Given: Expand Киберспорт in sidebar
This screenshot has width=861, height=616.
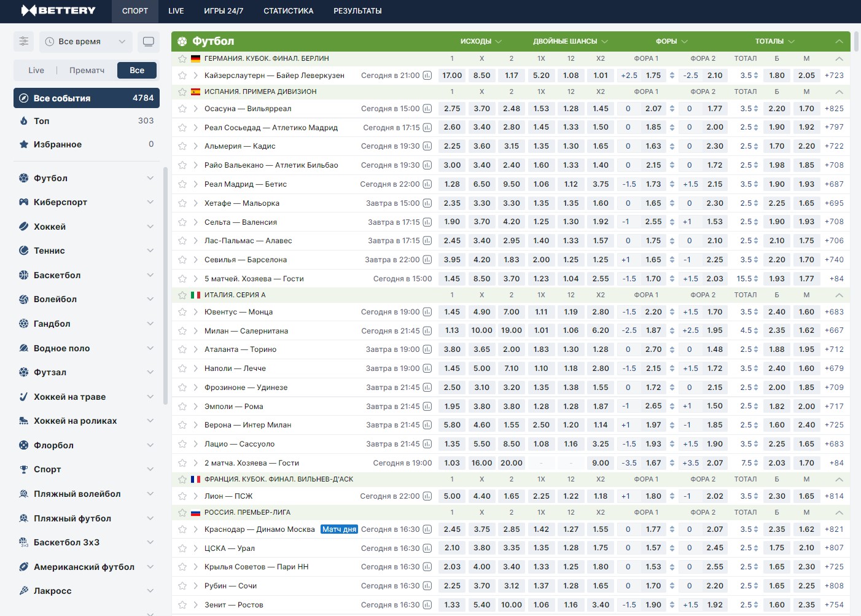Looking at the screenshot, I should [150, 202].
